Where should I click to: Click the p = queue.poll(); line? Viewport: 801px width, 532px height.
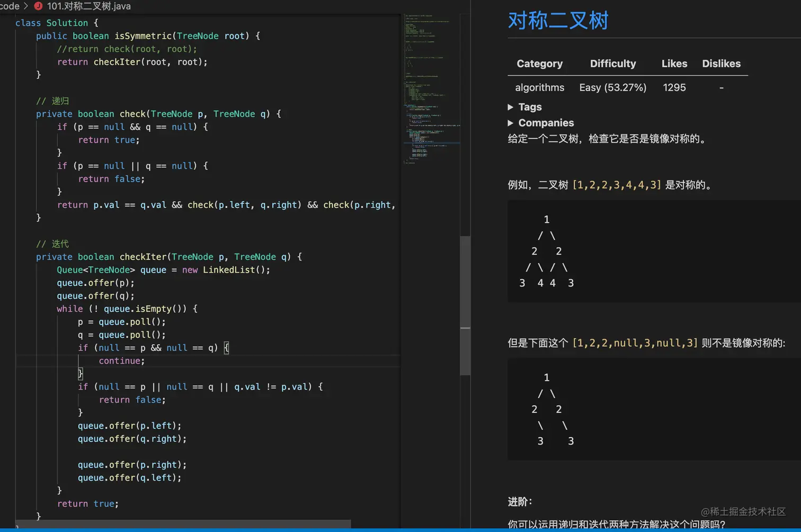coord(122,322)
